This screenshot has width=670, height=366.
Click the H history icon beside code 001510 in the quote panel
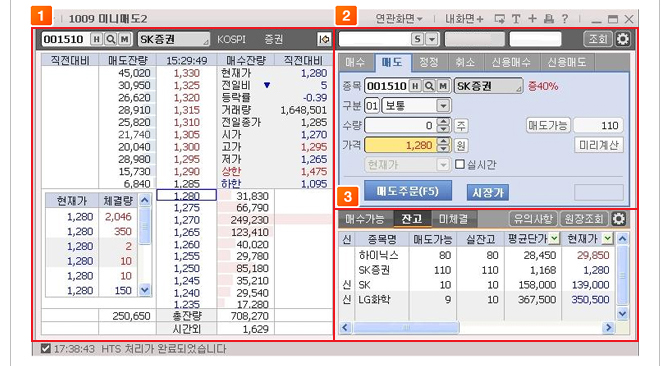[x=97, y=39]
